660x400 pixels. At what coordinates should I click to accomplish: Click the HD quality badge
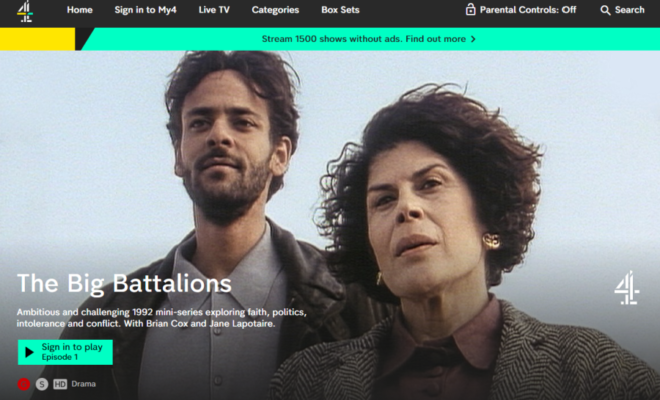[x=60, y=384]
